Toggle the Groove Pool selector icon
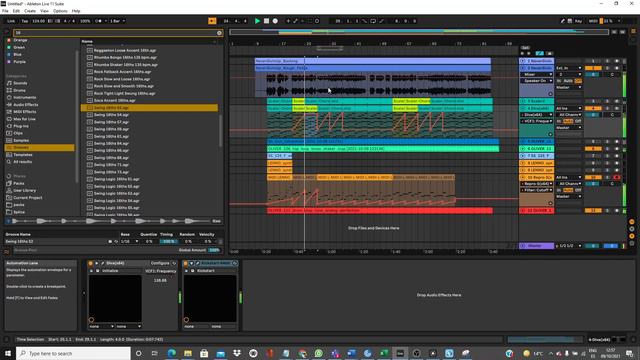Screen dimensions: 640x360 click(7, 252)
